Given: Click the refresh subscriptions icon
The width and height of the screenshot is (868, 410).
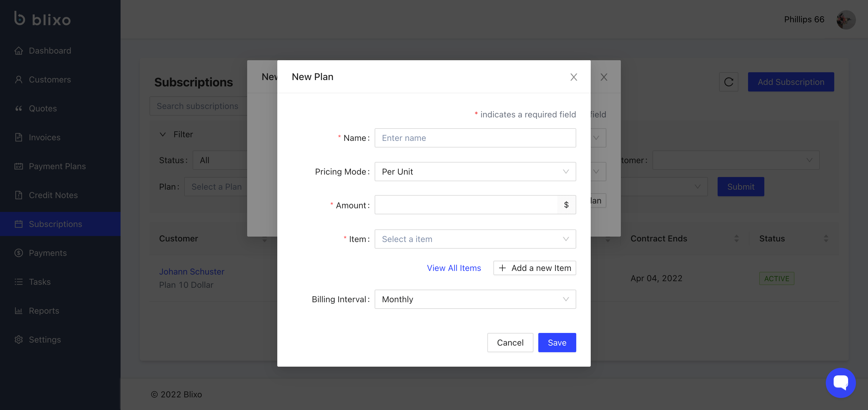Looking at the screenshot, I should [x=728, y=82].
